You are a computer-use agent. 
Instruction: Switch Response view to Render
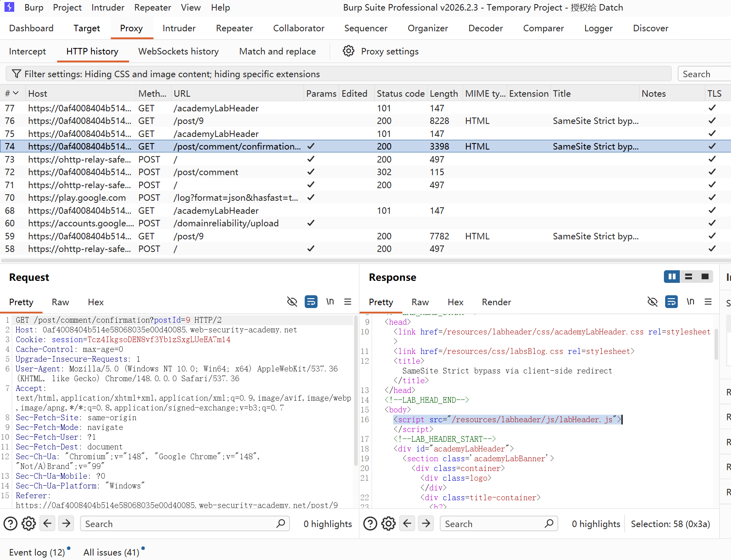tap(496, 302)
